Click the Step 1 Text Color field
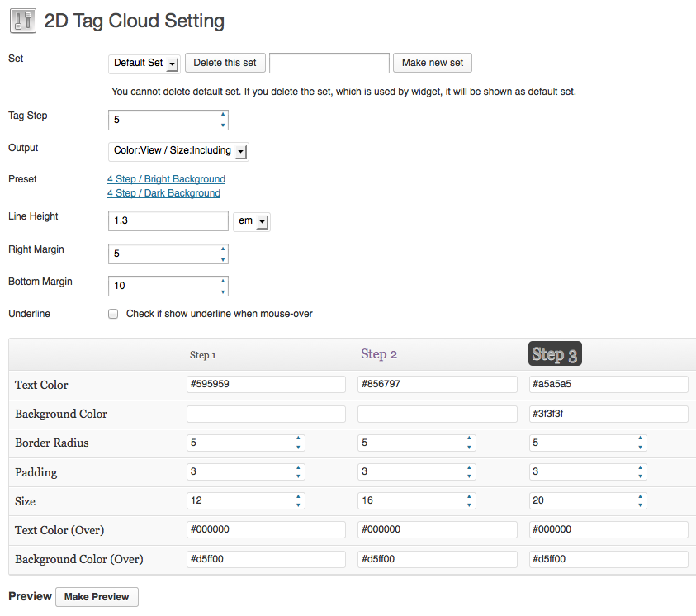Image resolution: width=696 pixels, height=616 pixels. click(x=266, y=384)
